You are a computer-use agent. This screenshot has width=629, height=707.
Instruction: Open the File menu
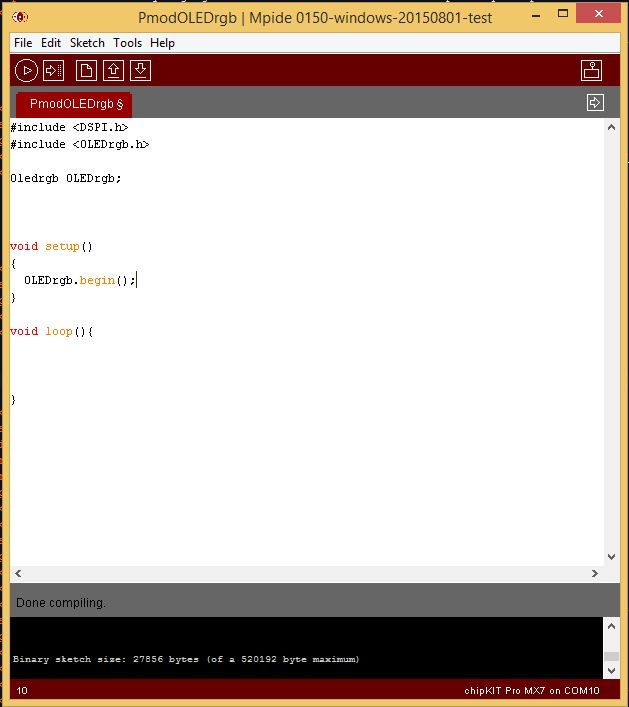pyautogui.click(x=23, y=43)
